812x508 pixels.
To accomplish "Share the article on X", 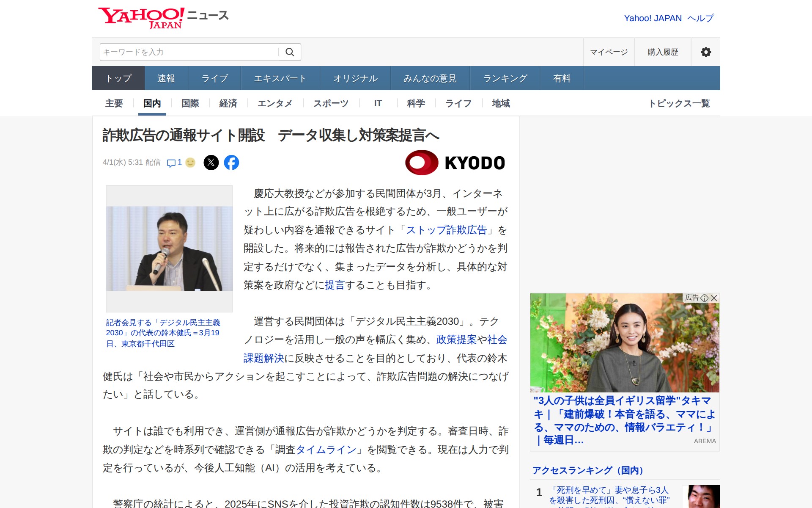I will tap(211, 163).
